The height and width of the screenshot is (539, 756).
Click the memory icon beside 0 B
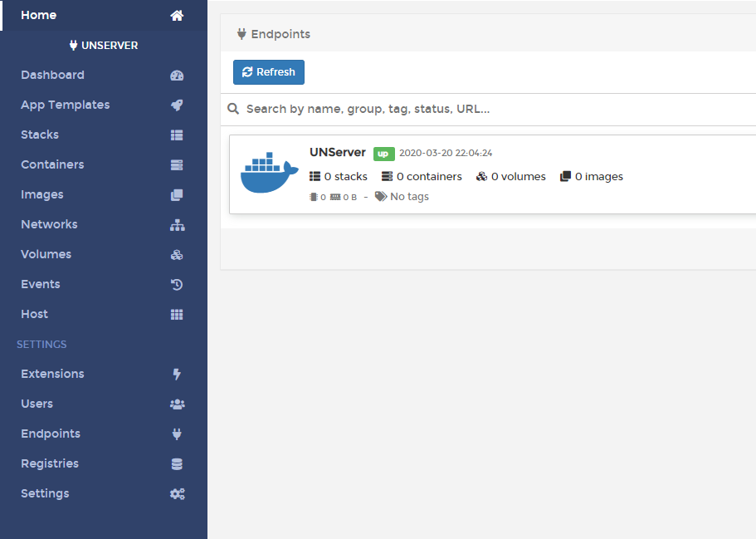coord(335,197)
